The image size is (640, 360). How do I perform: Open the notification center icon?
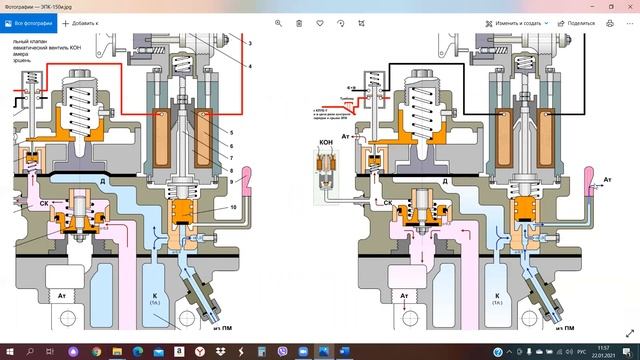coord(627,352)
